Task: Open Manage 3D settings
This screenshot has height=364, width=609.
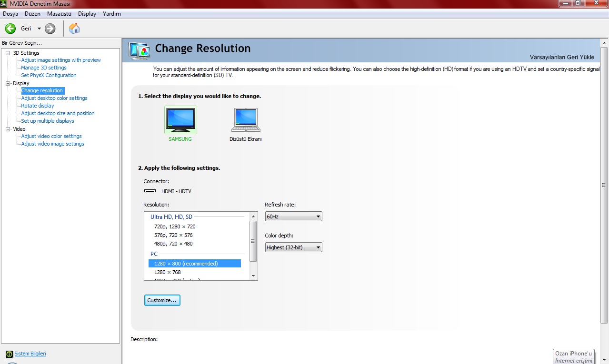Action: tap(44, 68)
